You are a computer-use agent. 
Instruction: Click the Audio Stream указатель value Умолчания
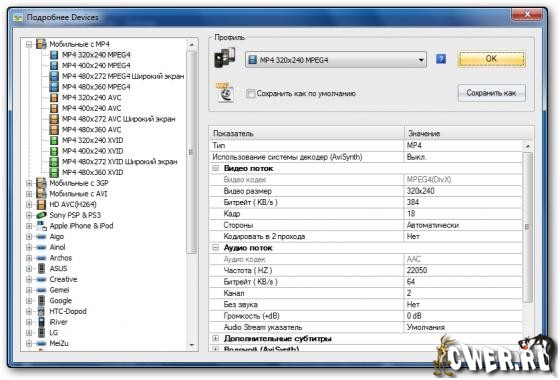(426, 327)
